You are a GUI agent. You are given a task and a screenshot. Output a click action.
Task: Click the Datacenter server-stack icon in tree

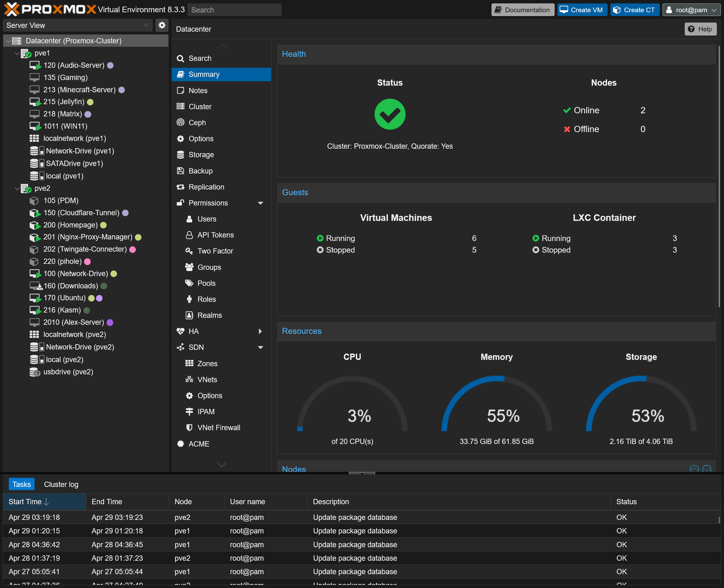point(17,41)
